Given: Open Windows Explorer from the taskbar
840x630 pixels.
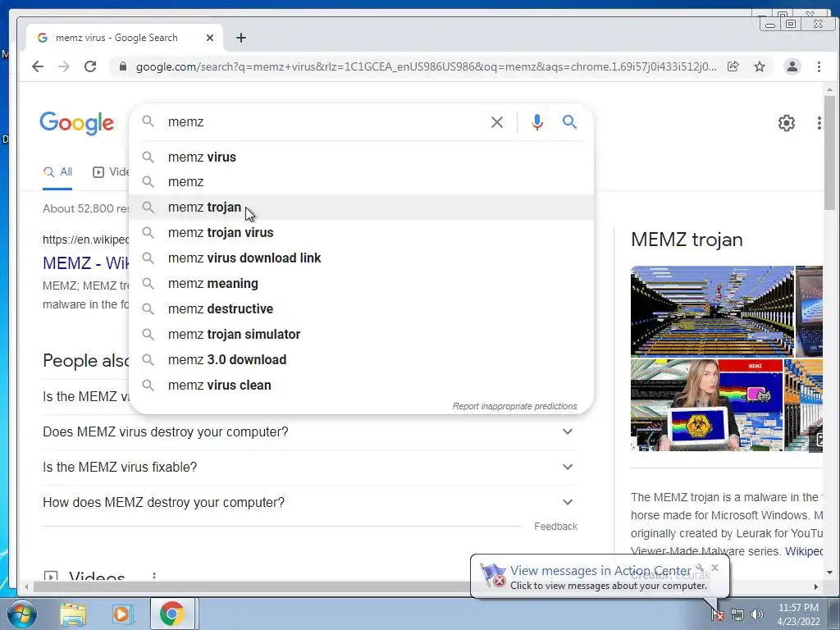Looking at the screenshot, I should tap(73, 614).
